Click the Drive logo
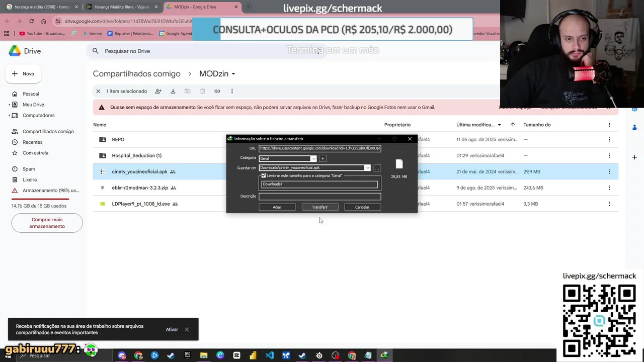The image size is (644, 362). 25,51
